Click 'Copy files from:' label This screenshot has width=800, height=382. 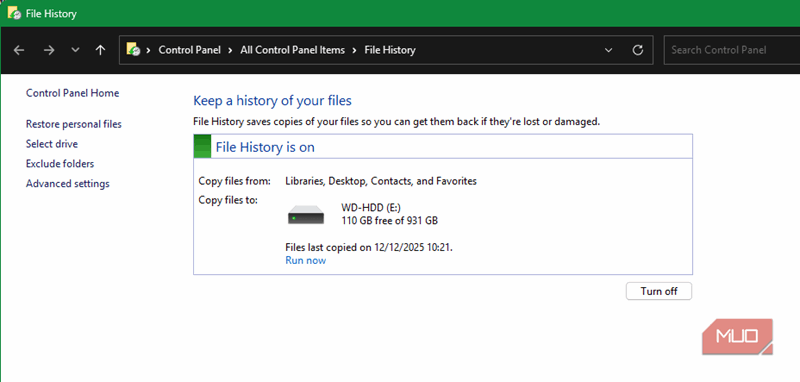[x=235, y=181]
